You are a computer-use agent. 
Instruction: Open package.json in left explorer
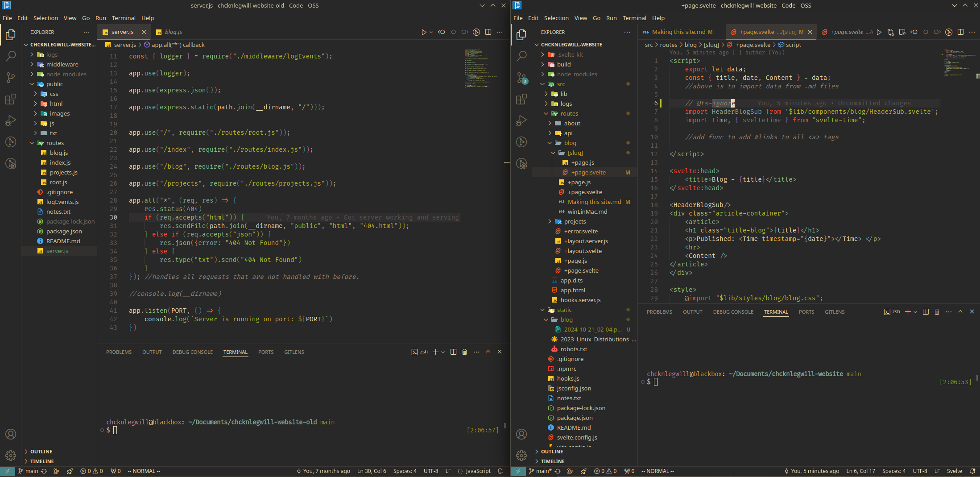59,232
